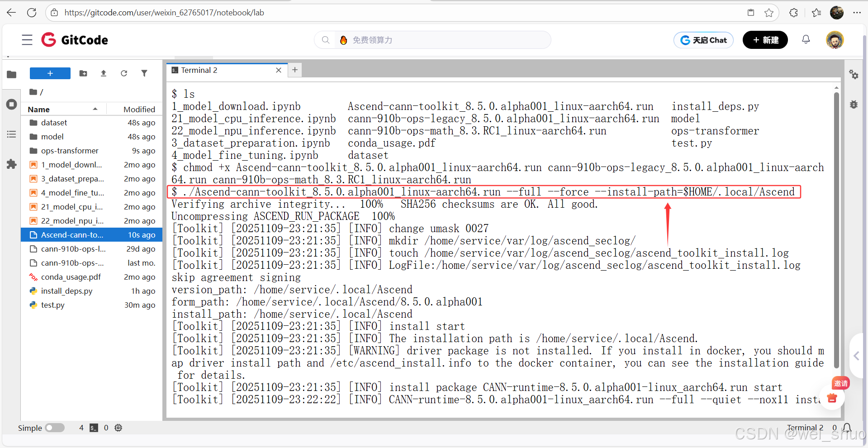The width and height of the screenshot is (868, 448).
Task: Open the table of contents panel
Action: coord(12,134)
